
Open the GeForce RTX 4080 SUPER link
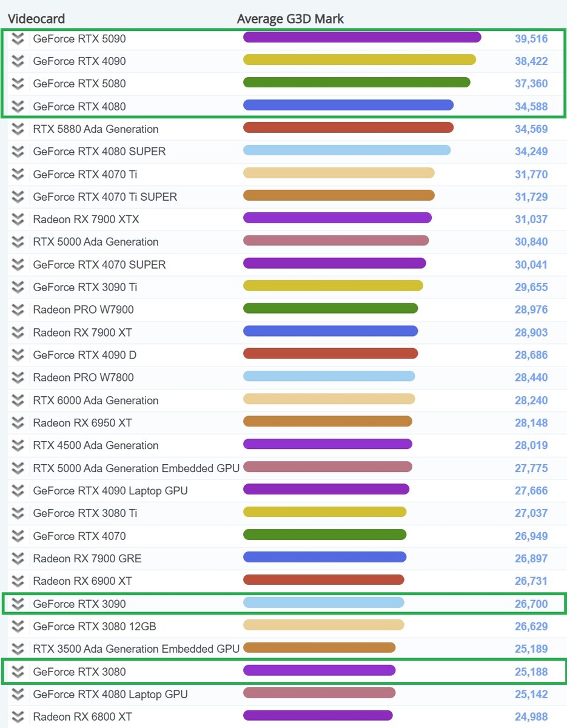pyautogui.click(x=99, y=152)
